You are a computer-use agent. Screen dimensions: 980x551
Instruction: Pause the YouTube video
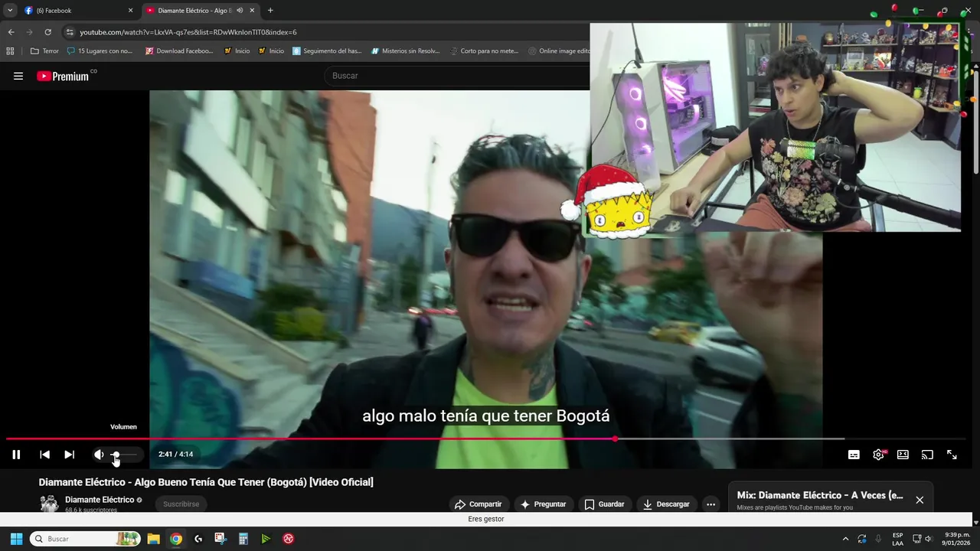16,455
